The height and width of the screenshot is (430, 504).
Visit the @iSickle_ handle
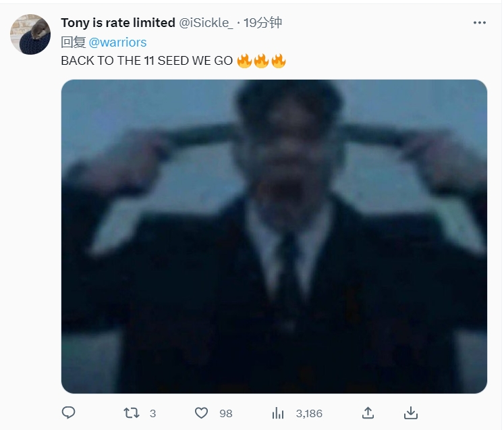point(206,23)
